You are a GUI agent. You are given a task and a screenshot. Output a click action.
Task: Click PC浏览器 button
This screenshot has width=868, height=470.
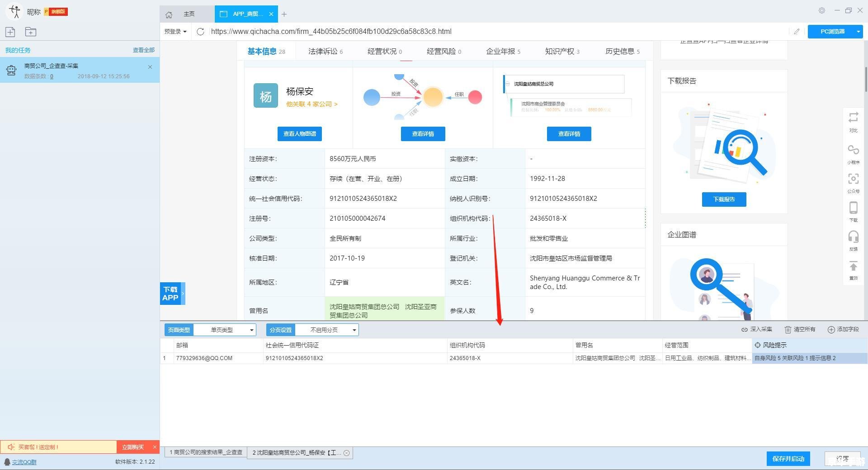(x=833, y=31)
